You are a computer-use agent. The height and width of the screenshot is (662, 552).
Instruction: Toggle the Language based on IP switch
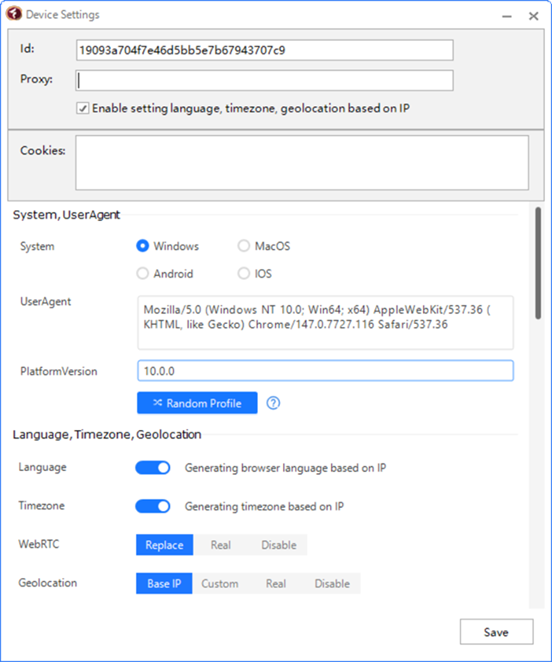153,468
